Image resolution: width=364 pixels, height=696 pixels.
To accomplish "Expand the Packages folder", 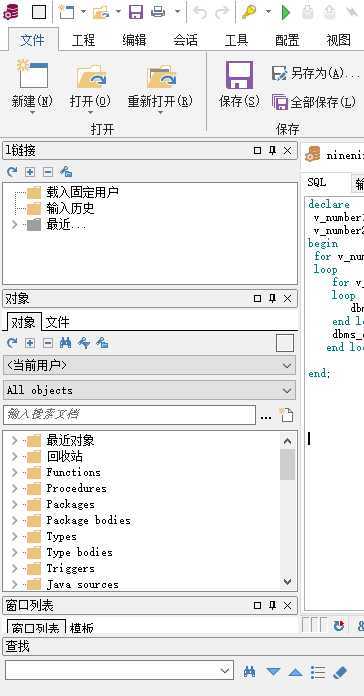I will tap(14, 505).
